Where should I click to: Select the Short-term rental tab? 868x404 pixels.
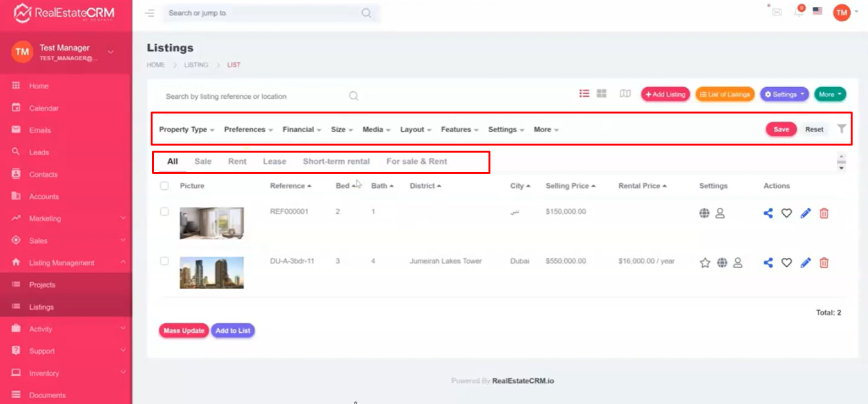pyautogui.click(x=336, y=162)
